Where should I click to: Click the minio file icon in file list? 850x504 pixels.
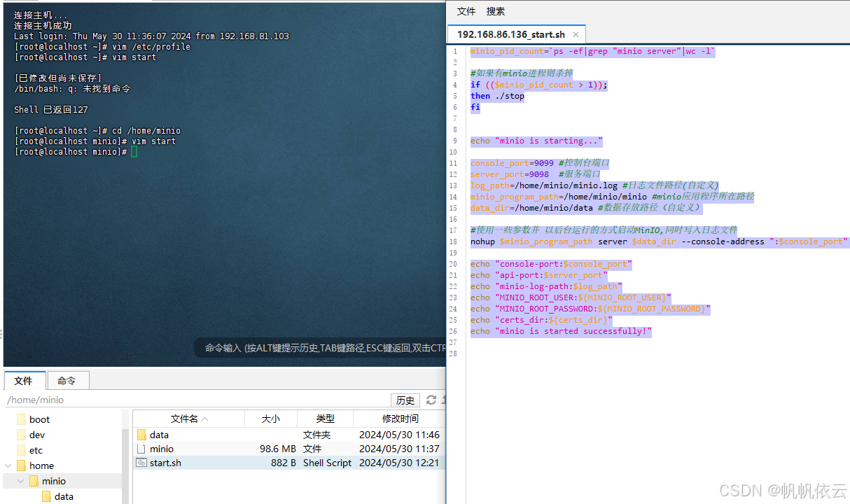tap(141, 449)
